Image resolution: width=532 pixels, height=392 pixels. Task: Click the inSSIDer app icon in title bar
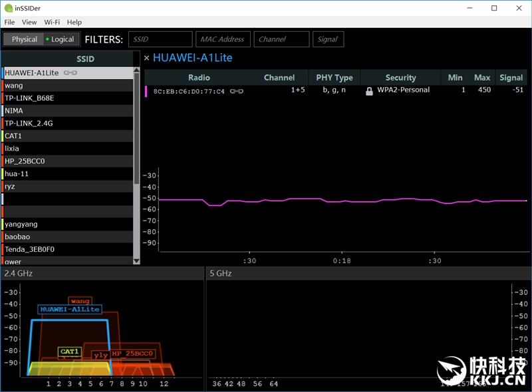coord(7,8)
